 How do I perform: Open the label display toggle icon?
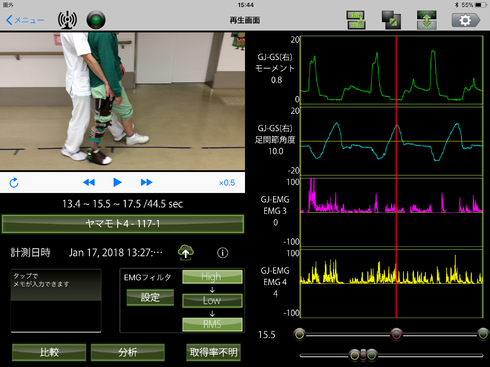click(356, 20)
